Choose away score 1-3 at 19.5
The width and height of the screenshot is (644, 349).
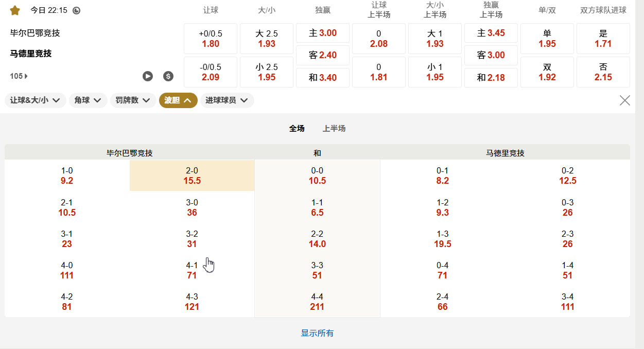[x=443, y=239]
